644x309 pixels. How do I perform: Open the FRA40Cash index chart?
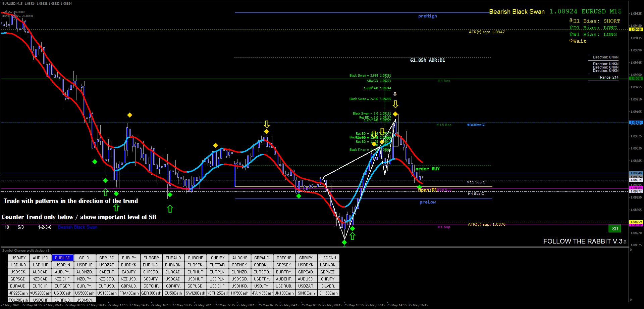point(129,293)
